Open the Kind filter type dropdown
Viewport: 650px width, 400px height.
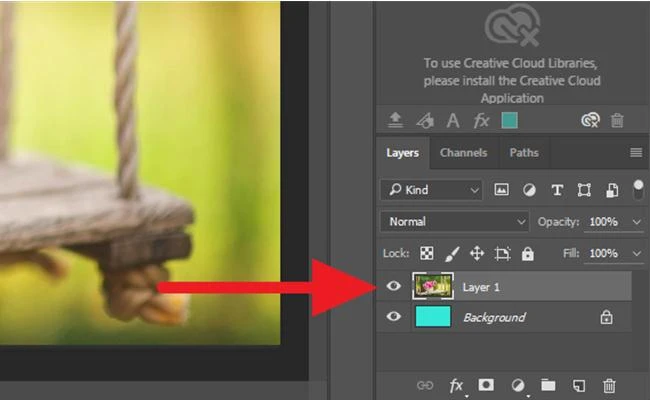(x=431, y=190)
